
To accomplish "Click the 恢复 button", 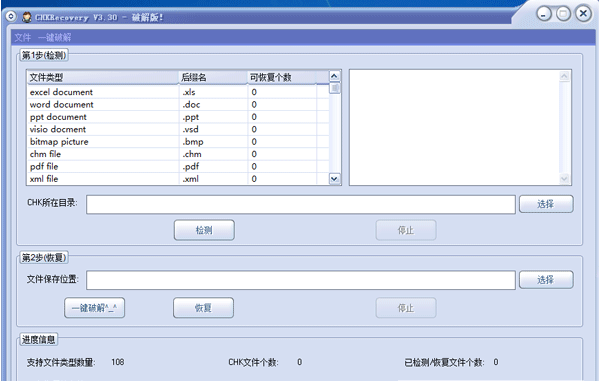I will coord(203,308).
